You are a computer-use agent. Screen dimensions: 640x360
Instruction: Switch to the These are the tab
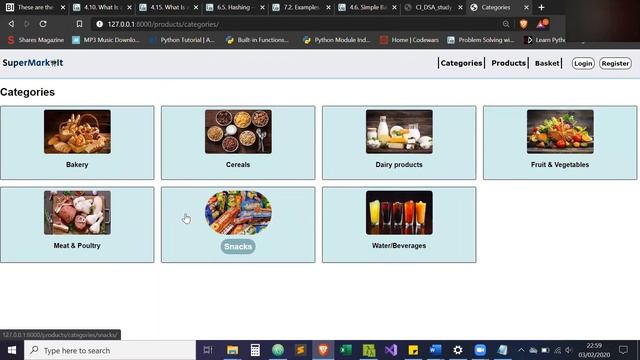click(x=35, y=7)
